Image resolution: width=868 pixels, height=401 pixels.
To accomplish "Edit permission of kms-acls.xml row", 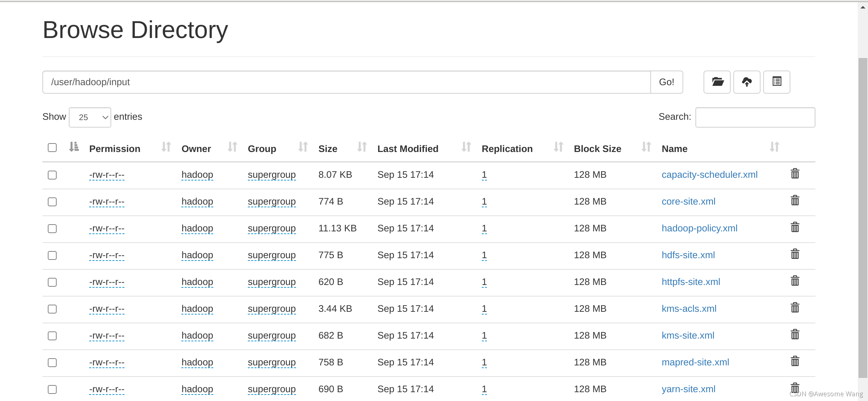I will coord(107,309).
